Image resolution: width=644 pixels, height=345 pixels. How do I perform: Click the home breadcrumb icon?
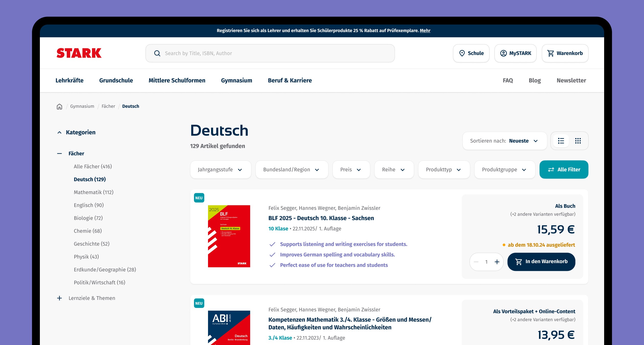point(59,106)
